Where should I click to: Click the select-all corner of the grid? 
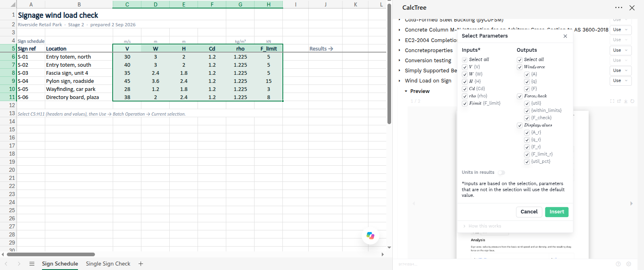8,4
